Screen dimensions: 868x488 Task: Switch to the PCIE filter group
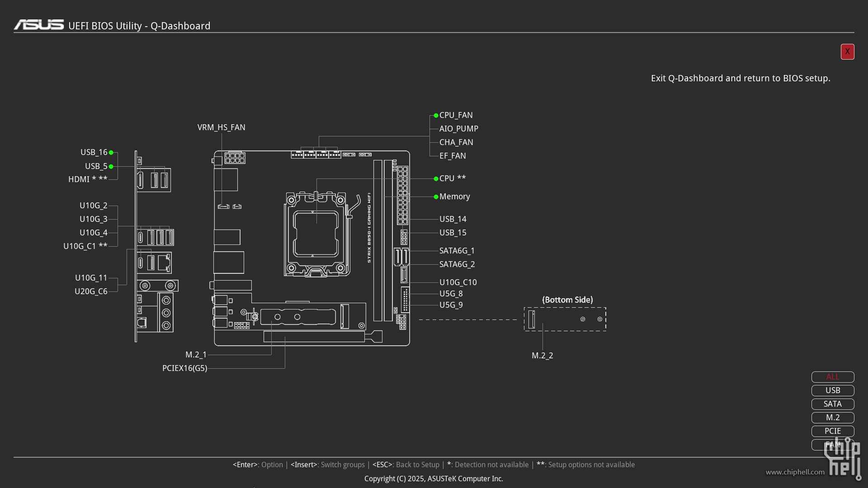click(833, 431)
